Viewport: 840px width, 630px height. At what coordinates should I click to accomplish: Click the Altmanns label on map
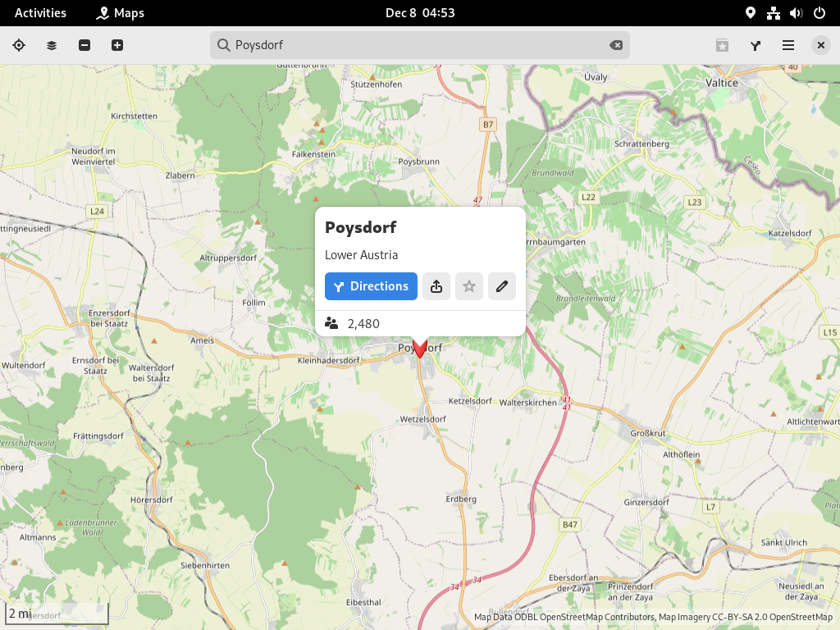(38, 537)
